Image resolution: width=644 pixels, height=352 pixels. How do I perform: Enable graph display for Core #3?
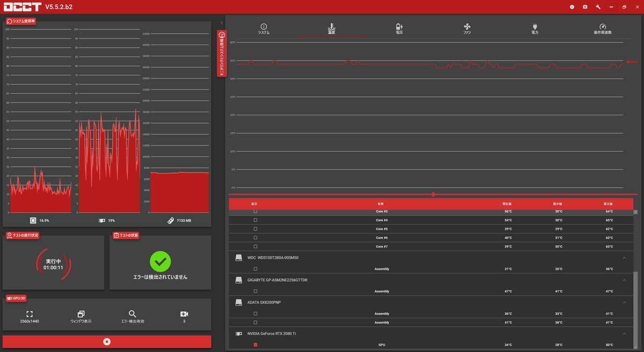(x=255, y=211)
